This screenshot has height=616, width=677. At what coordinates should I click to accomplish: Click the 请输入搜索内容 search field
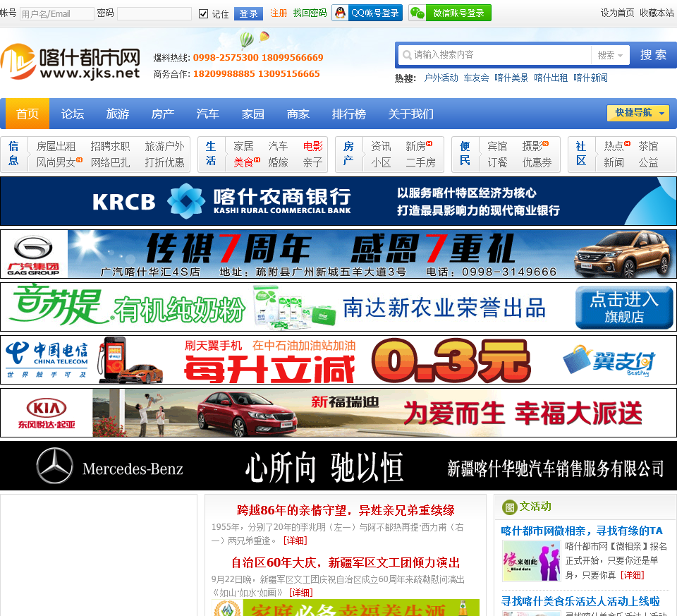pos(494,55)
